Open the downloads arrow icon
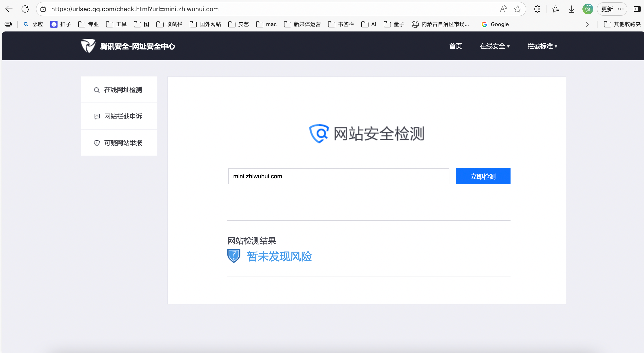 [x=571, y=9]
